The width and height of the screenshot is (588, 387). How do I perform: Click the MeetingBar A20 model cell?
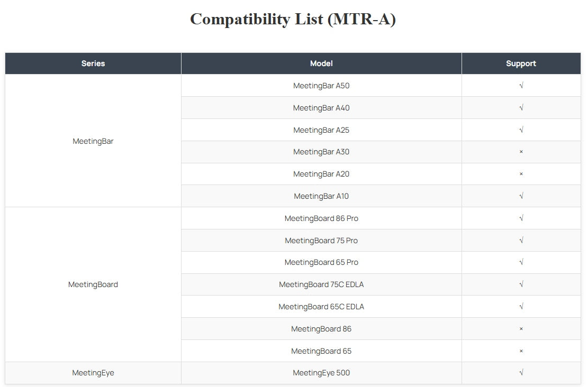pyautogui.click(x=321, y=174)
